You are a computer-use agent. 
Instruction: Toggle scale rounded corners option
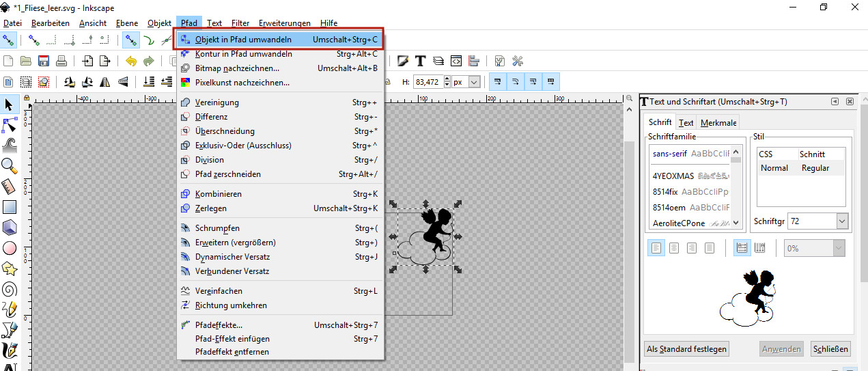click(515, 82)
